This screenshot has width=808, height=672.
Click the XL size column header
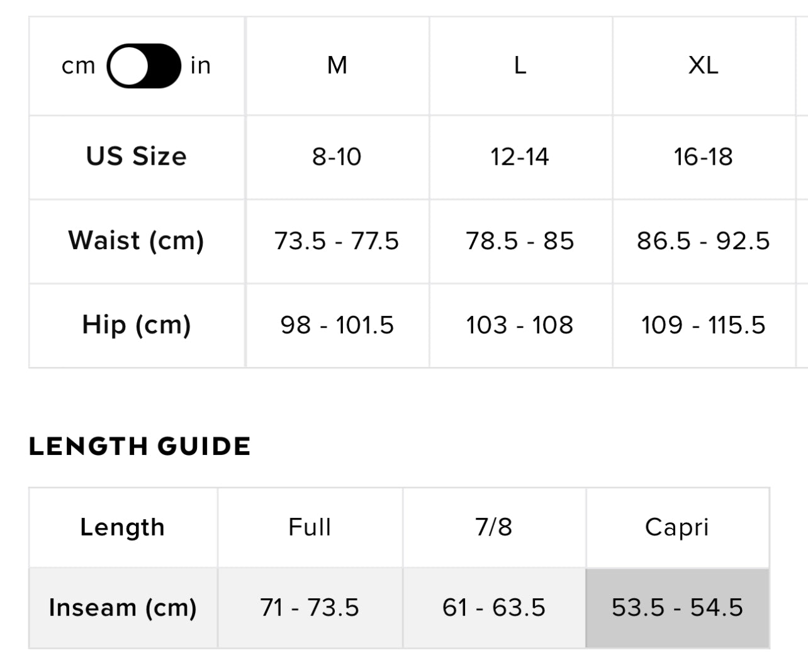703,65
